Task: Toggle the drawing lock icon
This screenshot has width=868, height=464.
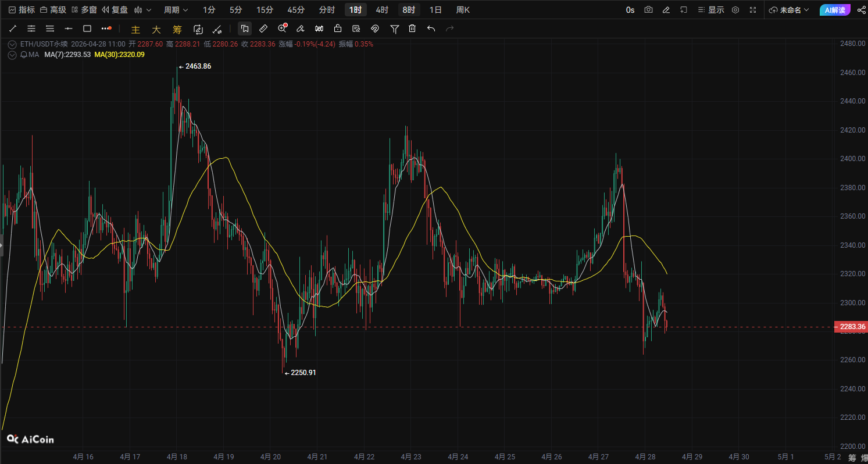Action: [x=338, y=28]
